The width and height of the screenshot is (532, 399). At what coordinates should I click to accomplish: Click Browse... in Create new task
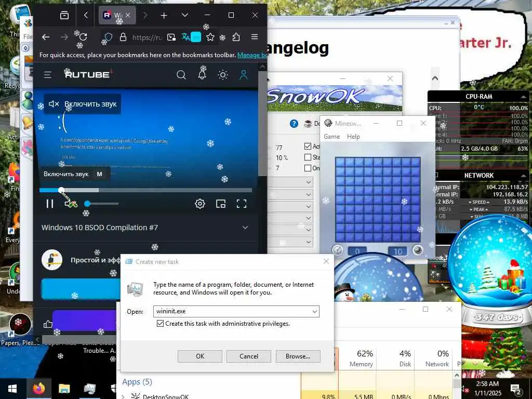(298, 356)
